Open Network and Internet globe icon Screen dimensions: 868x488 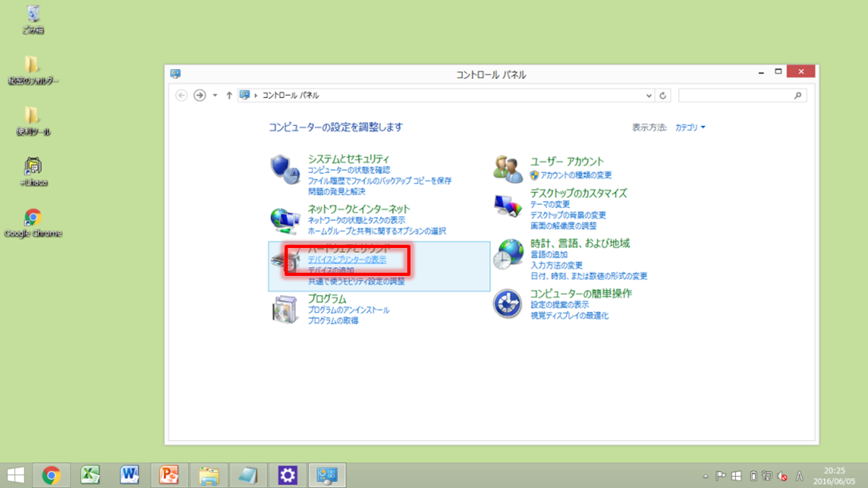285,217
